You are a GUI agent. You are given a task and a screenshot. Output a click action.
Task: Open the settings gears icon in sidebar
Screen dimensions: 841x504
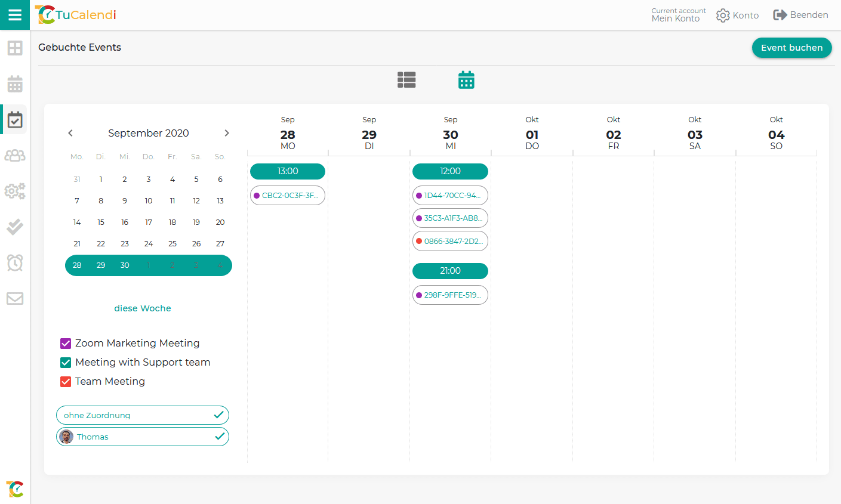click(15, 191)
